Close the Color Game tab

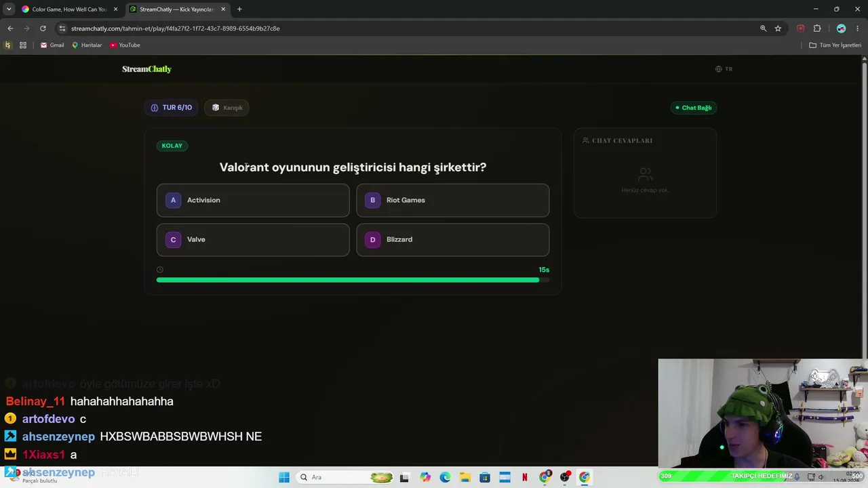point(115,9)
